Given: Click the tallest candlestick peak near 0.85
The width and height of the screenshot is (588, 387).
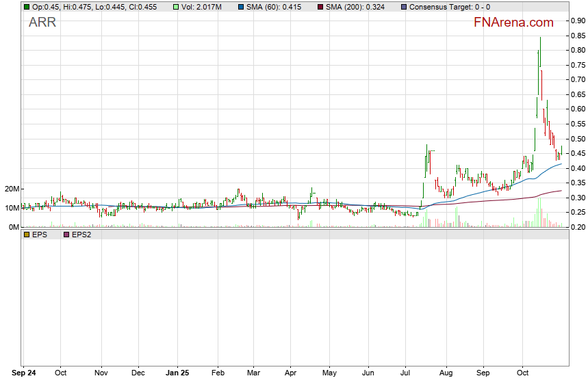Looking at the screenshot, I should [x=540, y=40].
